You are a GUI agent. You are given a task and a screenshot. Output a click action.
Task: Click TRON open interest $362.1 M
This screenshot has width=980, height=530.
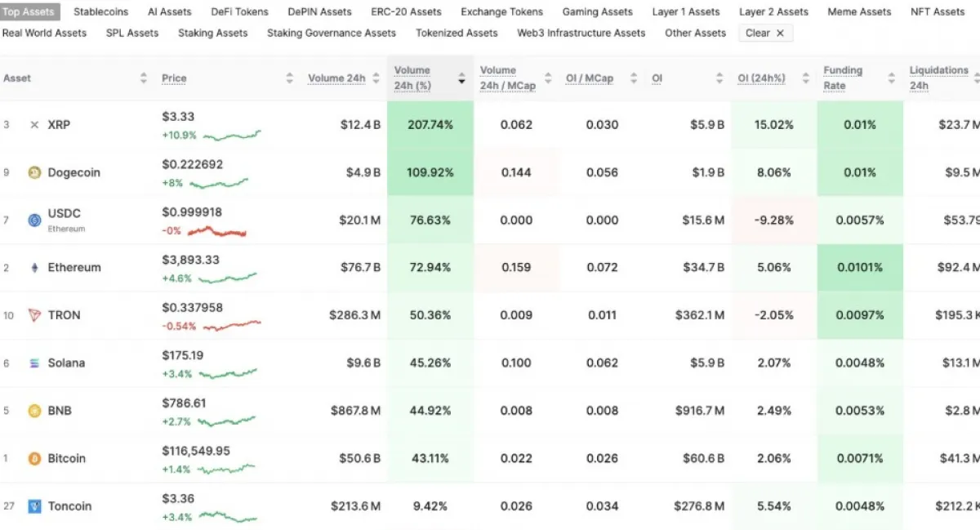coord(700,315)
